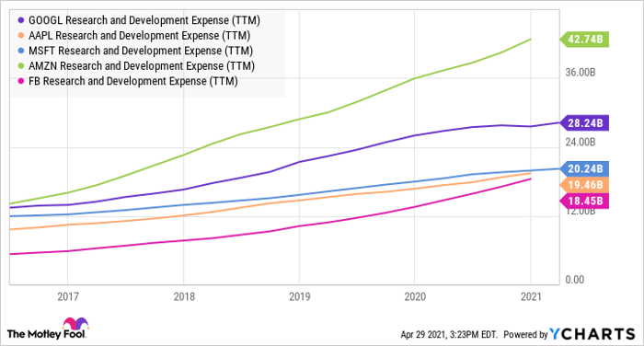Viewport: 644px width, 346px height.
Task: Click the blue 20.24B value tag
Action: click(x=584, y=169)
